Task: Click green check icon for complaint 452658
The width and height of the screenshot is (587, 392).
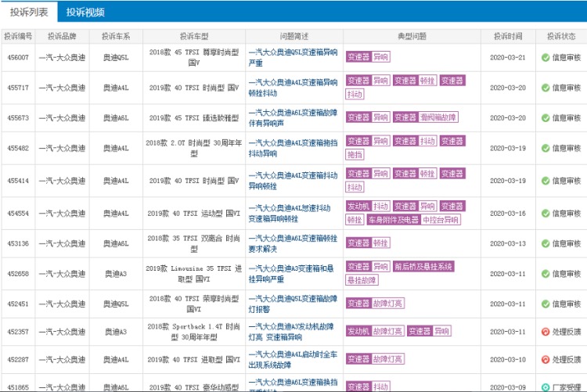Action: tap(546, 274)
